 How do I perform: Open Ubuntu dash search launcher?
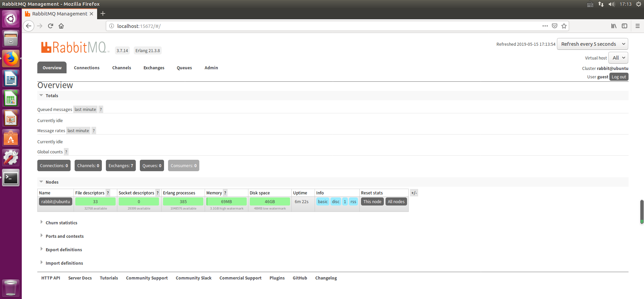click(11, 18)
